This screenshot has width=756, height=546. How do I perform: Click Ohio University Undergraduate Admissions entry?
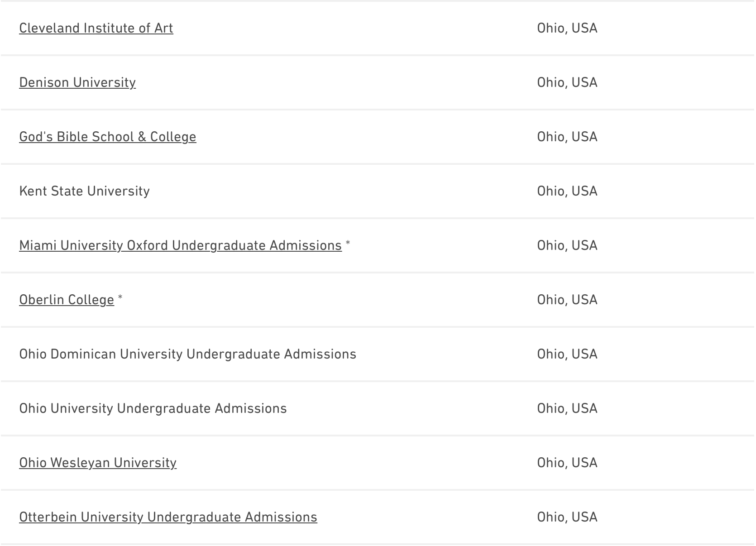pyautogui.click(x=153, y=408)
